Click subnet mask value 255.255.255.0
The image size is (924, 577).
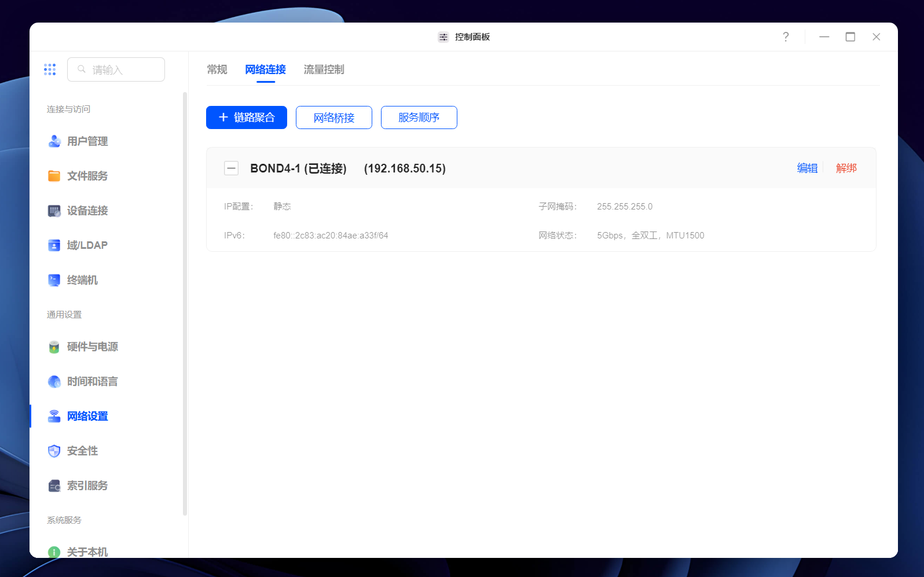pos(625,207)
